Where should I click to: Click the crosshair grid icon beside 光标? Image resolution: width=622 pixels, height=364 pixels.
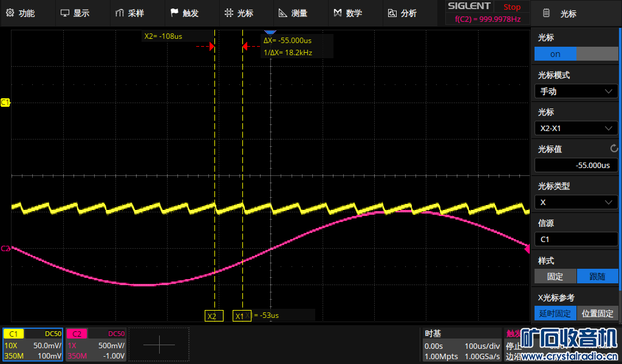tap(229, 13)
